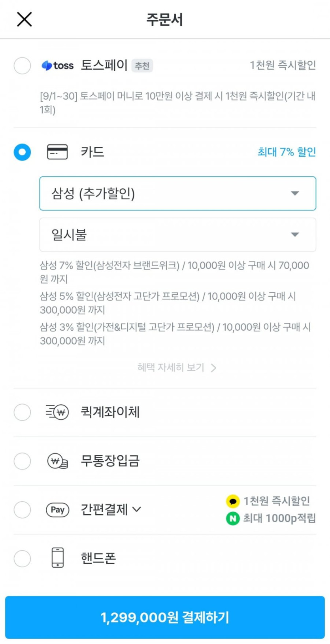Open 혜택 자세히 보기 link

(x=177, y=367)
